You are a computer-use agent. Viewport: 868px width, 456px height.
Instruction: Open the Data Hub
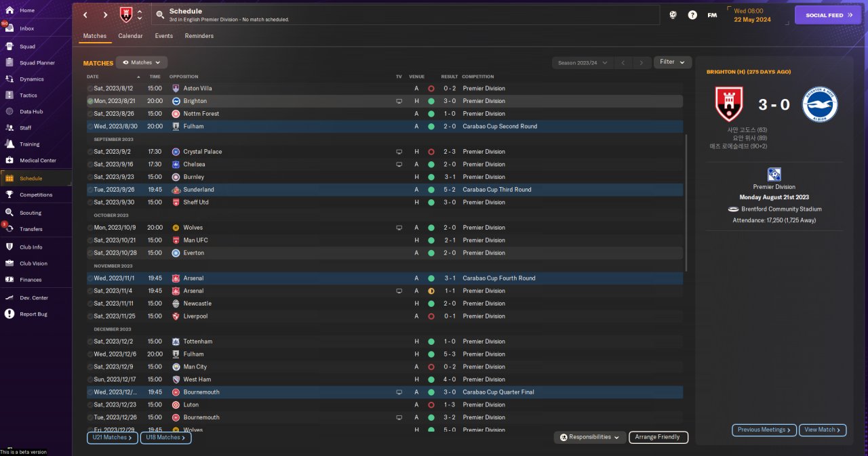[x=31, y=112]
